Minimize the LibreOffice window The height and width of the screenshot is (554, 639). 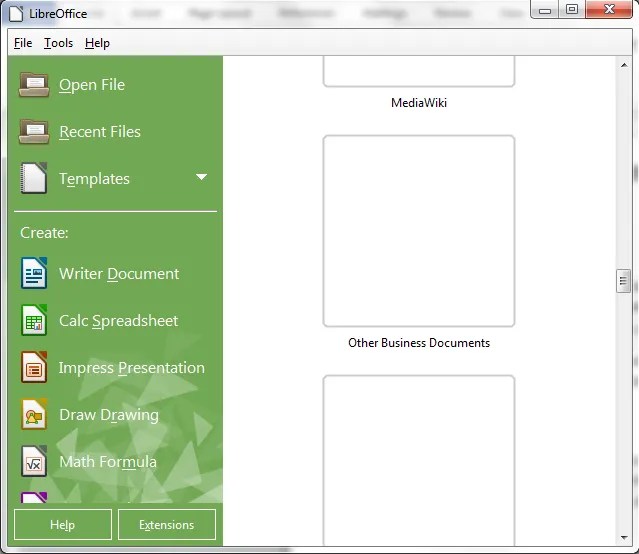(x=545, y=9)
